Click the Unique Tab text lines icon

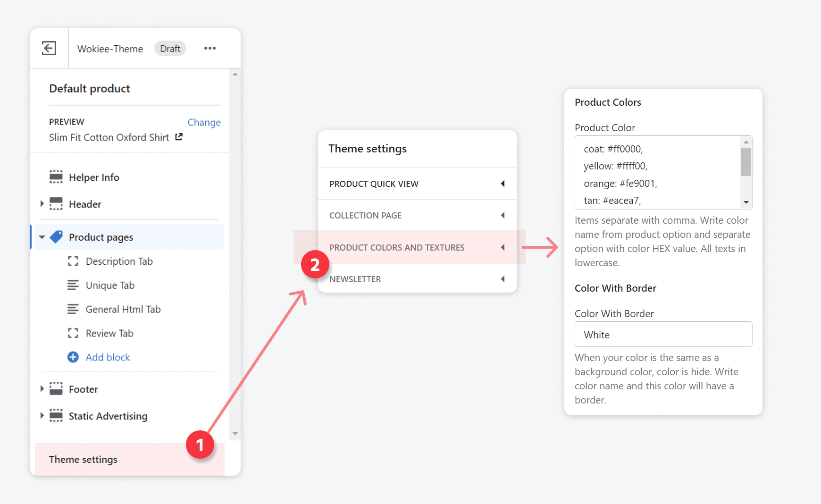73,285
